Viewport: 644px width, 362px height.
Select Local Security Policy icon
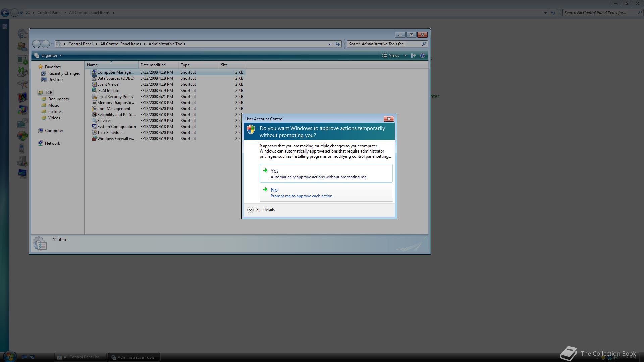[94, 96]
